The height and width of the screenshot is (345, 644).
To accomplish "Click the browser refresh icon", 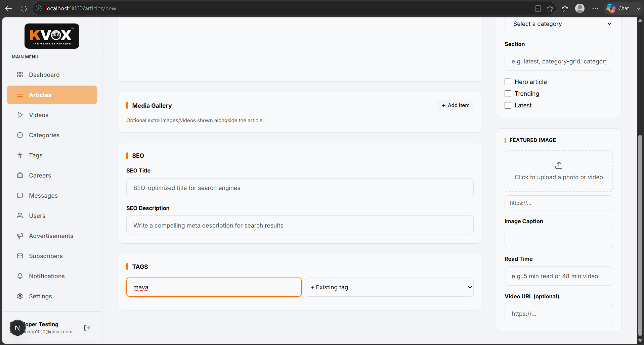I will [x=24, y=8].
